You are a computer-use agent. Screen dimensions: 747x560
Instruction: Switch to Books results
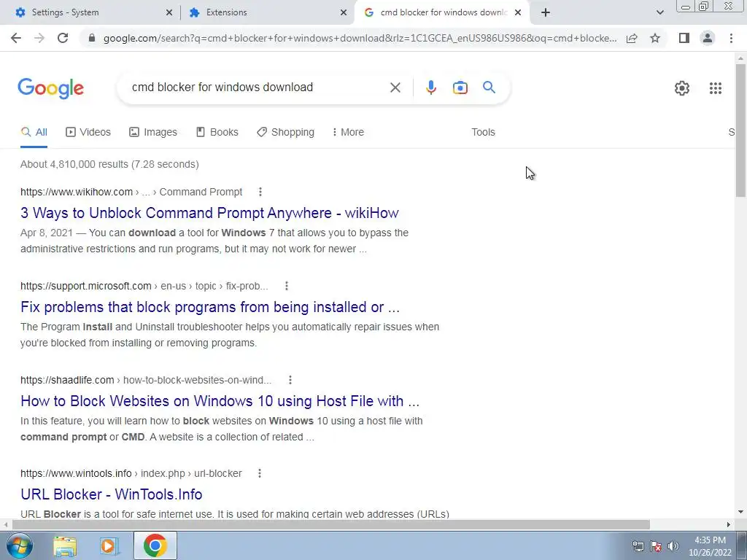click(217, 133)
